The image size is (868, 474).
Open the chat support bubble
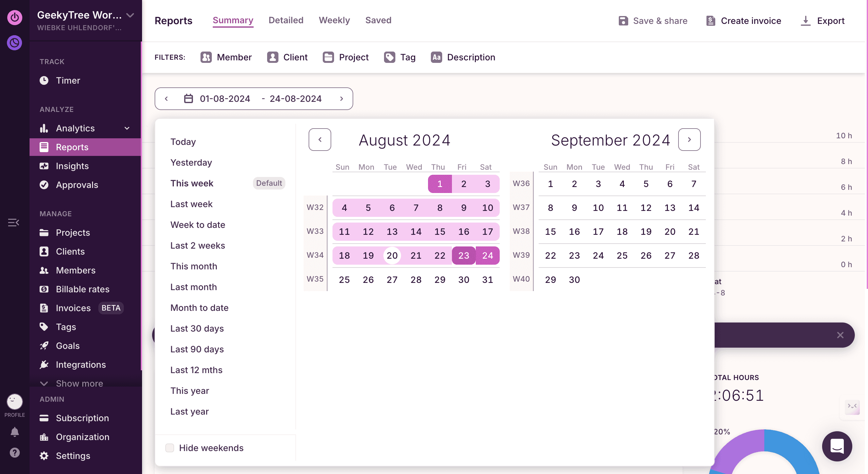click(x=837, y=446)
